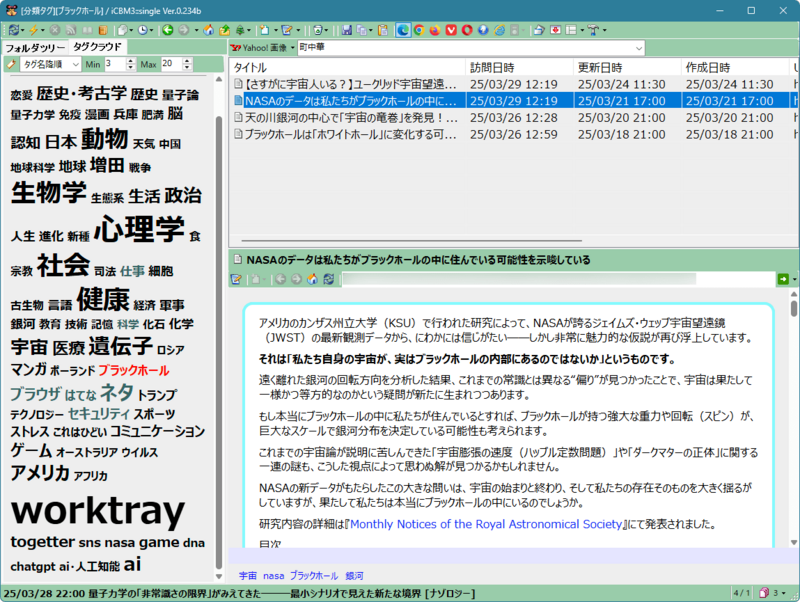Click the pencil icon in tag cloud toolbar
The image size is (800, 602).
[11, 64]
